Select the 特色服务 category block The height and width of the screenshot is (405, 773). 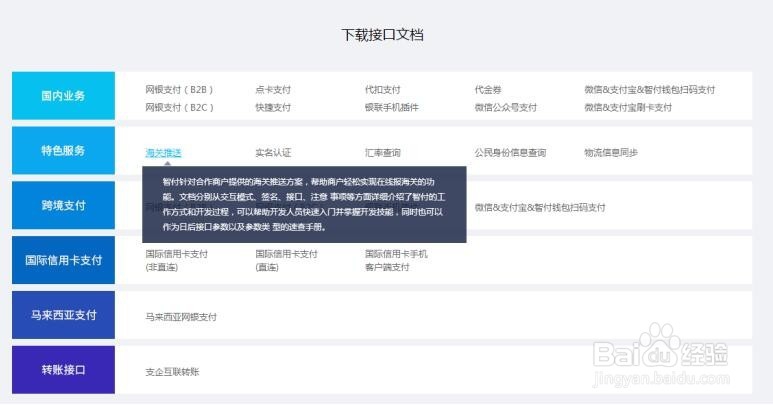pos(63,150)
